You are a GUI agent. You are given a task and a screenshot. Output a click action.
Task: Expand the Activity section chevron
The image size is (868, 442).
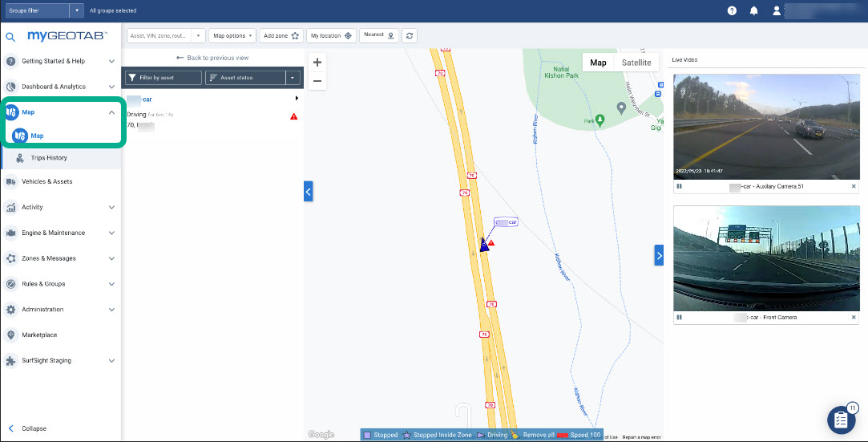pyautogui.click(x=111, y=207)
